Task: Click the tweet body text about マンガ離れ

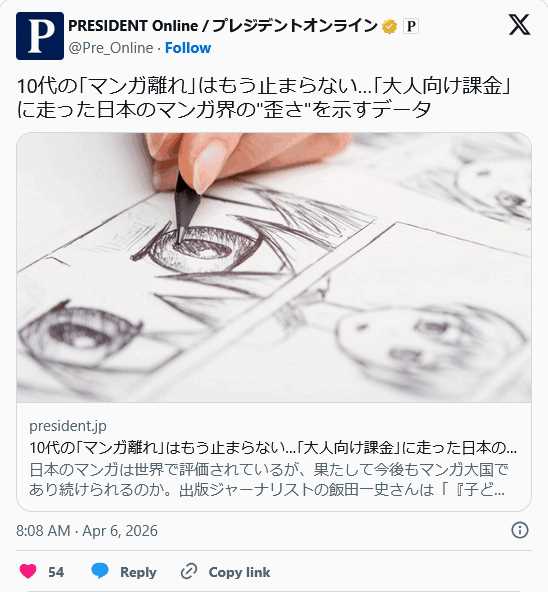Action: point(264,98)
